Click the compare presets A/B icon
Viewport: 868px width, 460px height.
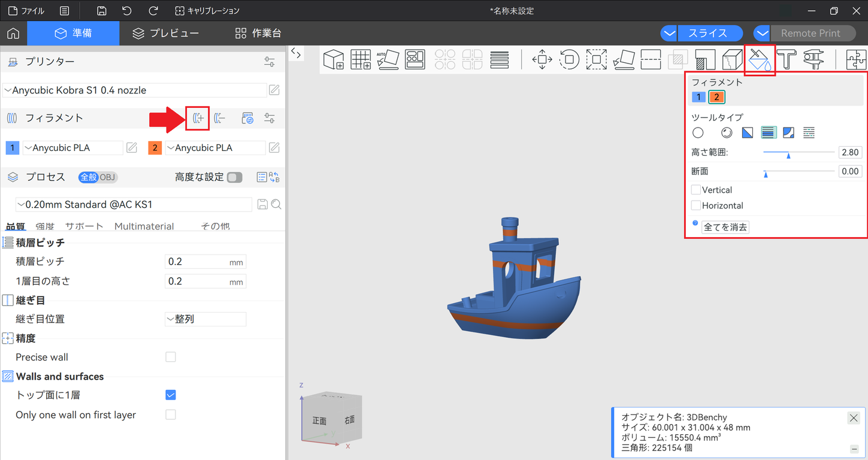click(274, 177)
